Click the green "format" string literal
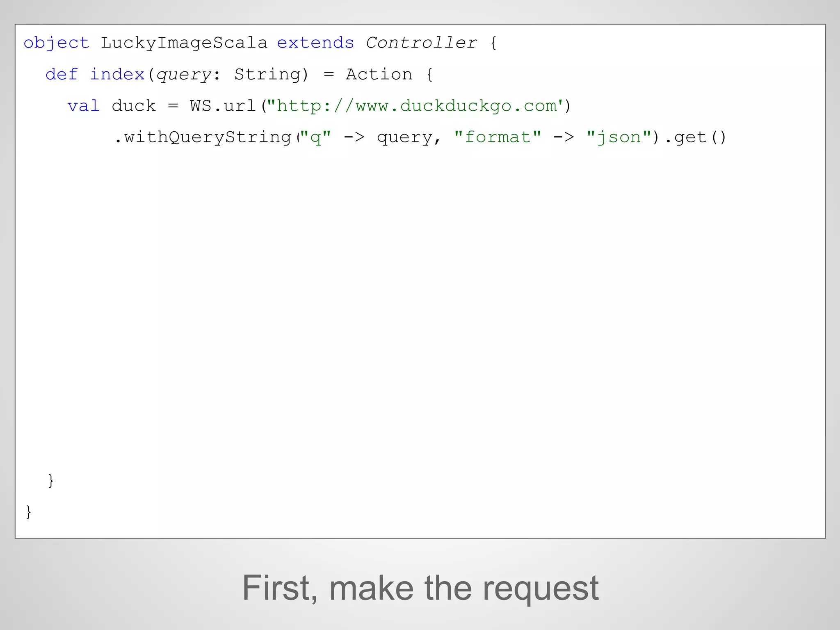The image size is (840, 630). click(498, 137)
